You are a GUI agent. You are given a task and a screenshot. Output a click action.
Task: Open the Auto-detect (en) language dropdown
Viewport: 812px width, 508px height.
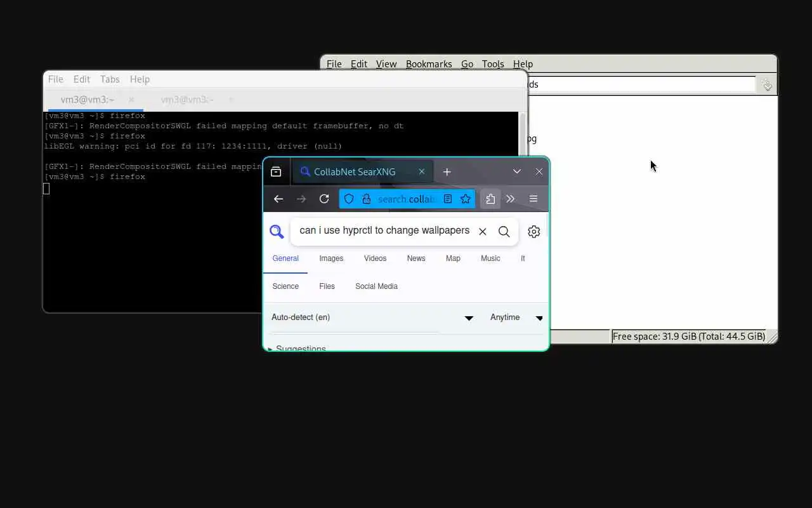pos(372,317)
